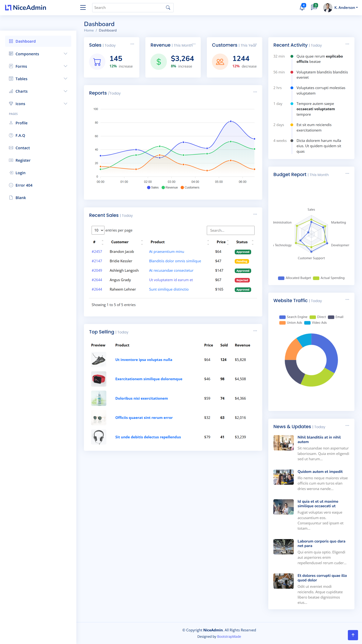Open the entries per page dropdown
362x644 pixels.
[98, 230]
